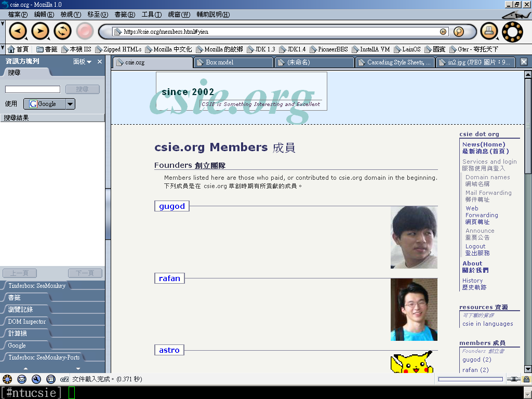The width and height of the screenshot is (532, 399).
Task: Open the Print button dropdown arrow
Action: pyautogui.click(x=497, y=38)
